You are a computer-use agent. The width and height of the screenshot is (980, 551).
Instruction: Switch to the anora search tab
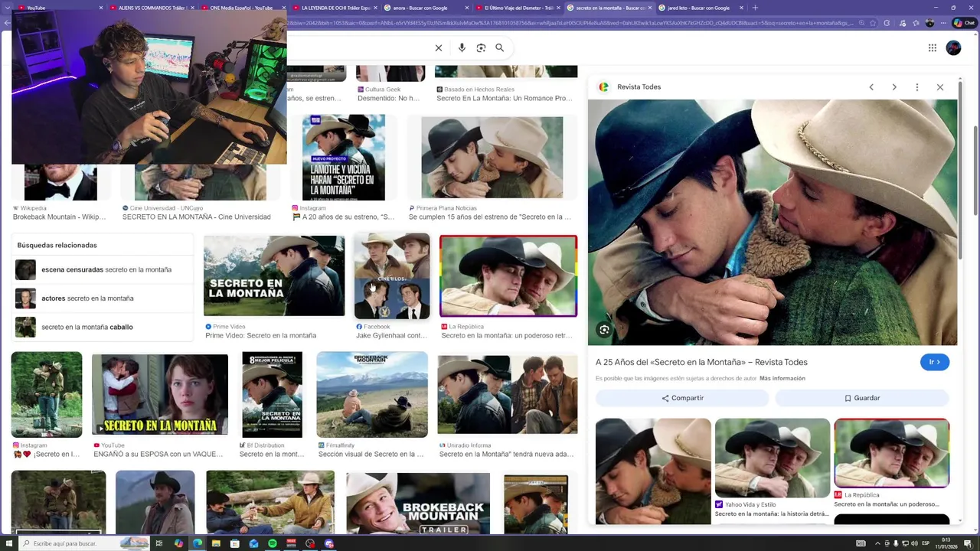pyautogui.click(x=425, y=8)
